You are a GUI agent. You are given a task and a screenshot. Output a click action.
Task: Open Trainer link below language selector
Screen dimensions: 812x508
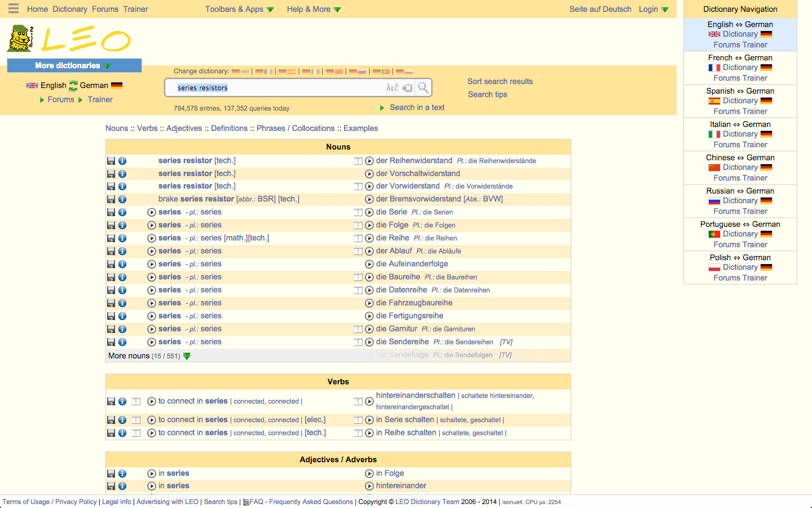pos(100,99)
